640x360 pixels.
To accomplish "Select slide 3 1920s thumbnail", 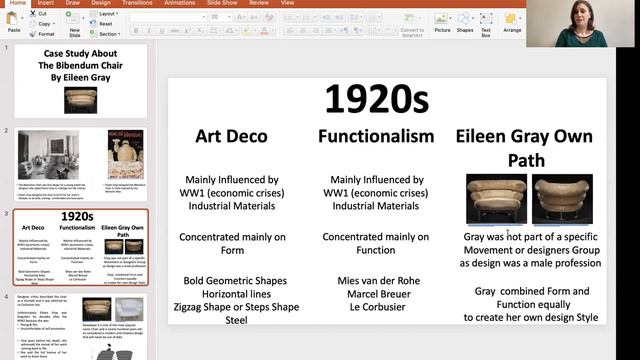I will point(80,247).
